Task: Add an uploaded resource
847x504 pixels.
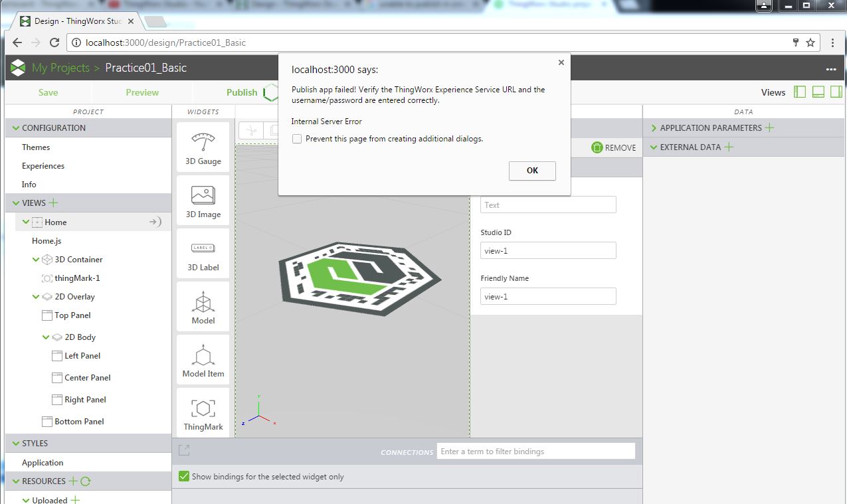Action: click(75, 499)
